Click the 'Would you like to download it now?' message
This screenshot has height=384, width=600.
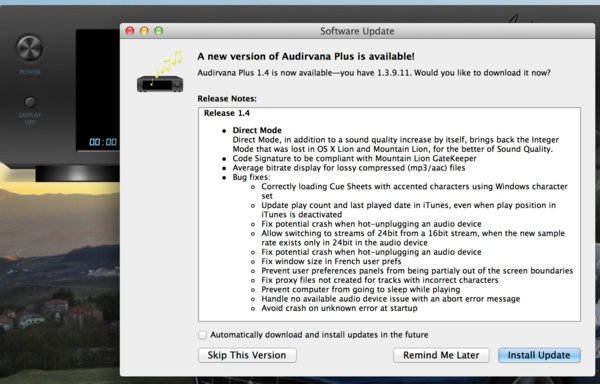pyautogui.click(x=482, y=73)
